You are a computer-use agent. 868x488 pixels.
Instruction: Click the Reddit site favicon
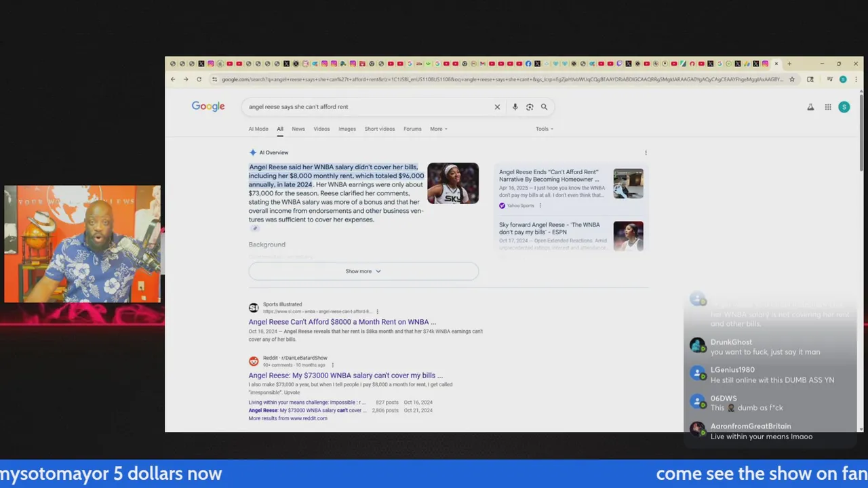254,361
